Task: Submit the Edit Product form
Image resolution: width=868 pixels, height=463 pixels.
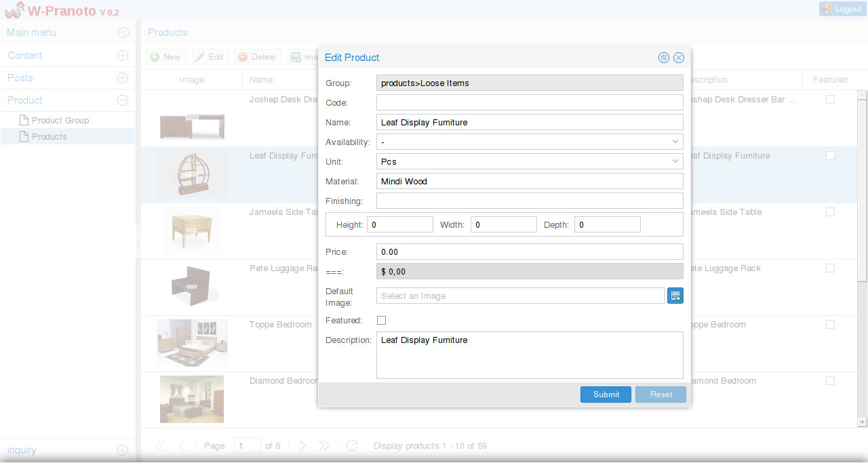Action: (x=606, y=395)
